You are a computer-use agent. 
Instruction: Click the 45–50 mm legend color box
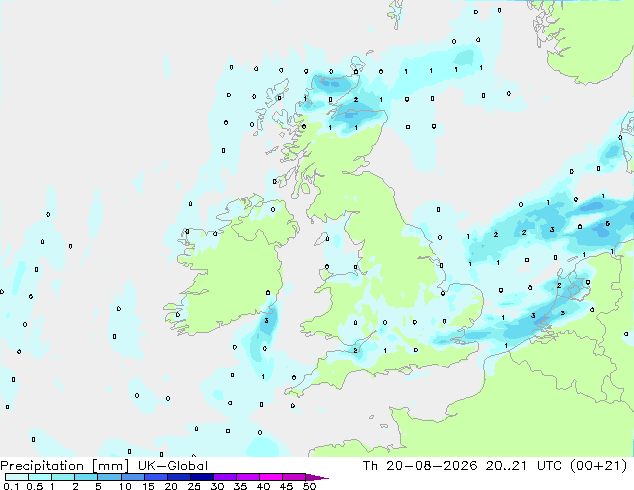[x=294, y=477]
